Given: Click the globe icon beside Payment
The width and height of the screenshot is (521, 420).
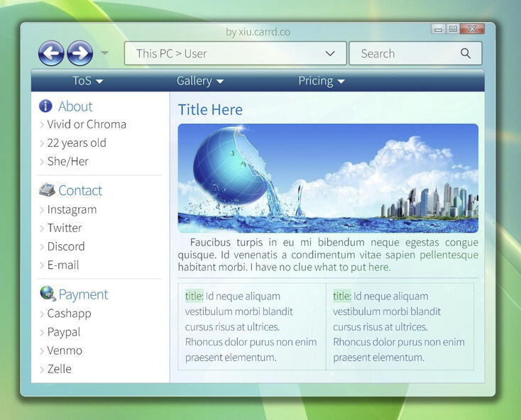Looking at the screenshot, I should [48, 294].
